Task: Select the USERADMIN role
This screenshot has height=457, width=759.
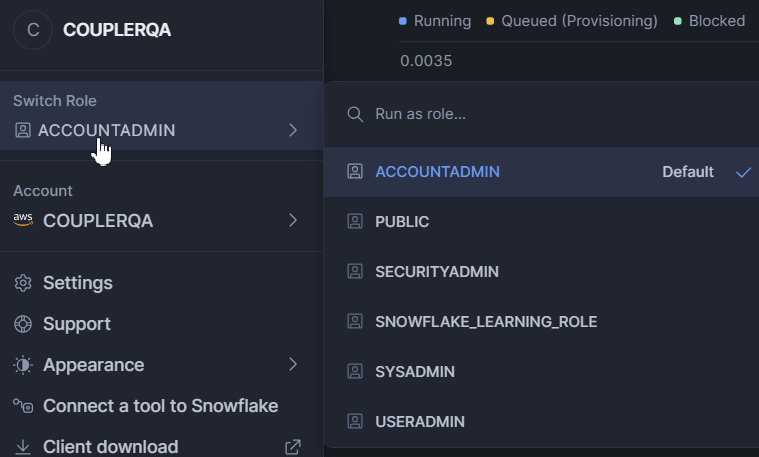Action: coord(419,422)
